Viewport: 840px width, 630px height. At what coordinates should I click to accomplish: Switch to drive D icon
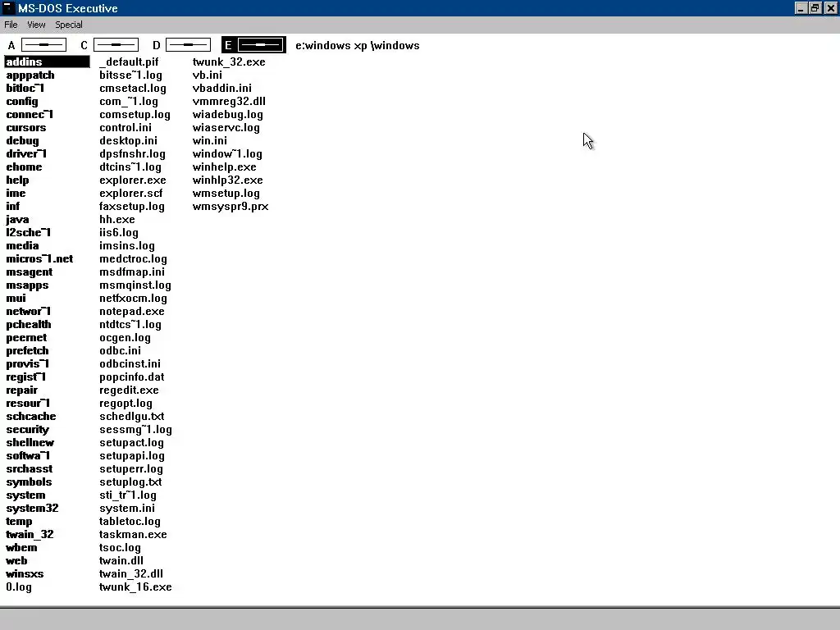188,45
